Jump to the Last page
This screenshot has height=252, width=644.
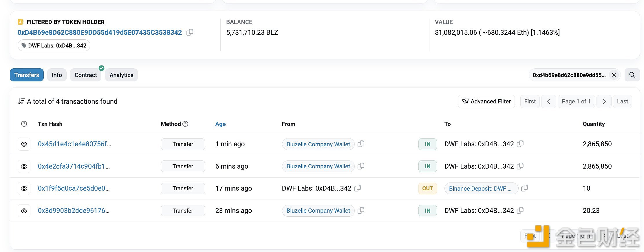[623, 101]
